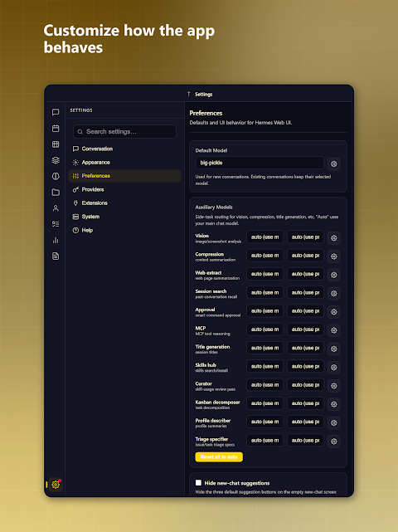Open Triage specifier provider dropdown

pyautogui.click(x=305, y=441)
